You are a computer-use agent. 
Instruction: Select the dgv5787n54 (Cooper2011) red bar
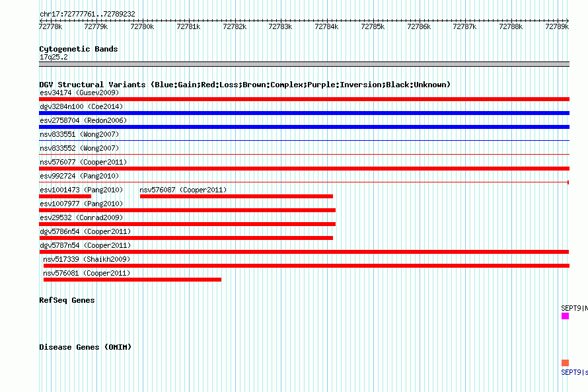304,252
